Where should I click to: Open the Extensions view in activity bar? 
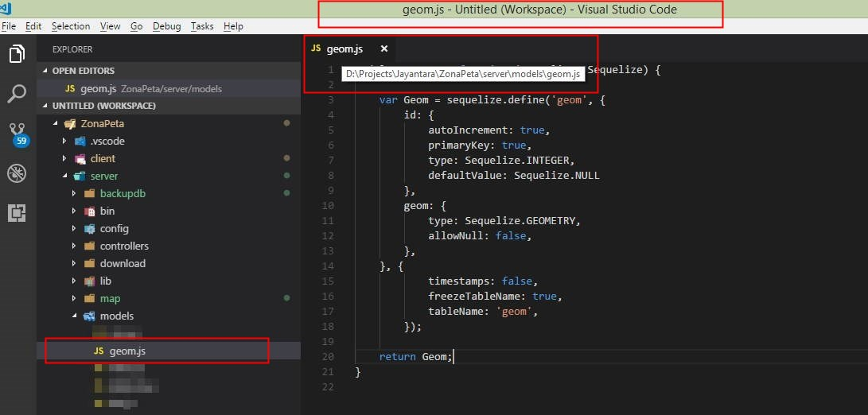point(18,213)
